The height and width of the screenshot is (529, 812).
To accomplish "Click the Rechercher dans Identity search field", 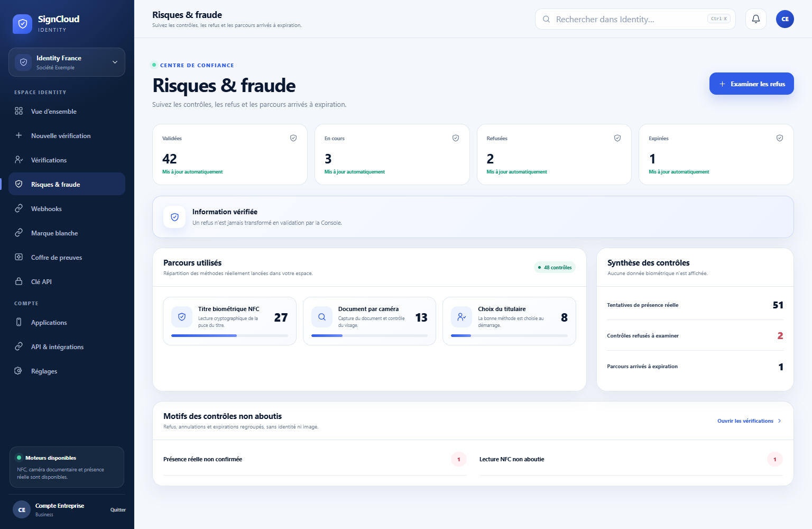I will coord(635,19).
